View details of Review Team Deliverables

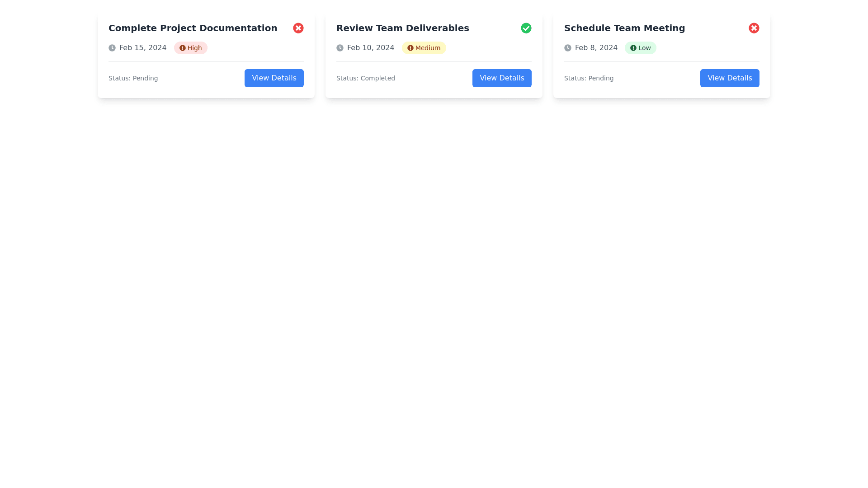[x=502, y=78]
